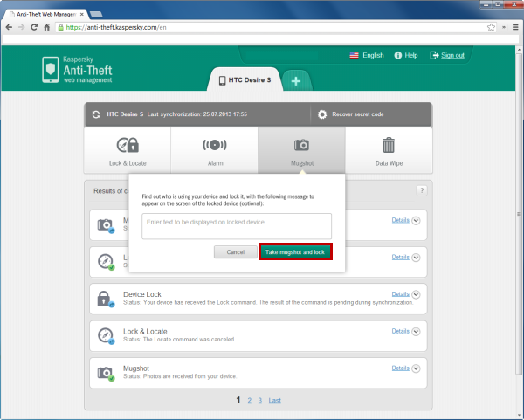Click the Sign out link
The image size is (524, 420).
point(452,56)
